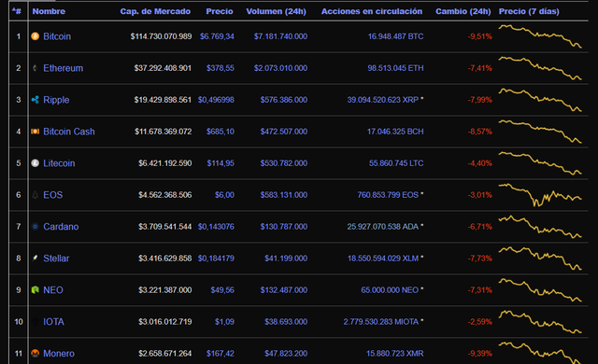598x364 pixels.
Task: Sort by Cap. de Mercado header
Action: click(x=155, y=11)
